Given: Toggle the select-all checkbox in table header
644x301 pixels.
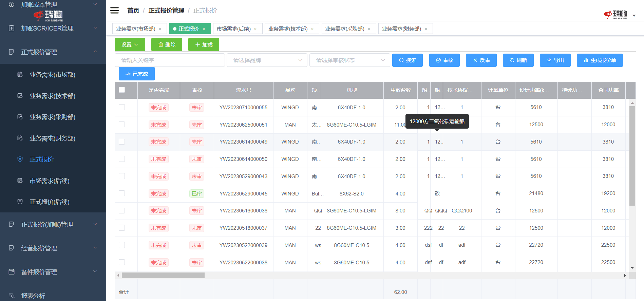Looking at the screenshot, I should click(x=122, y=90).
